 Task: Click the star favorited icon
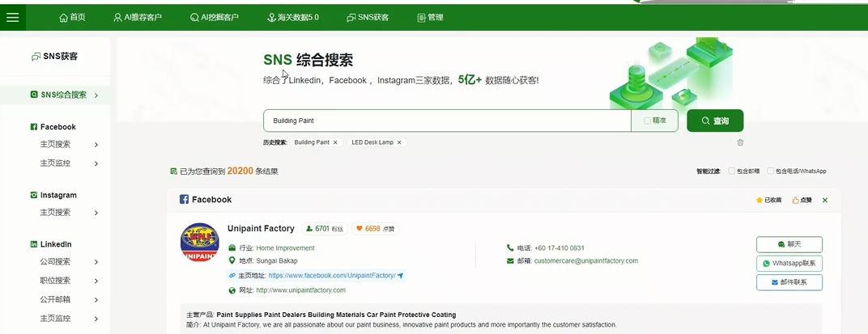coord(759,200)
